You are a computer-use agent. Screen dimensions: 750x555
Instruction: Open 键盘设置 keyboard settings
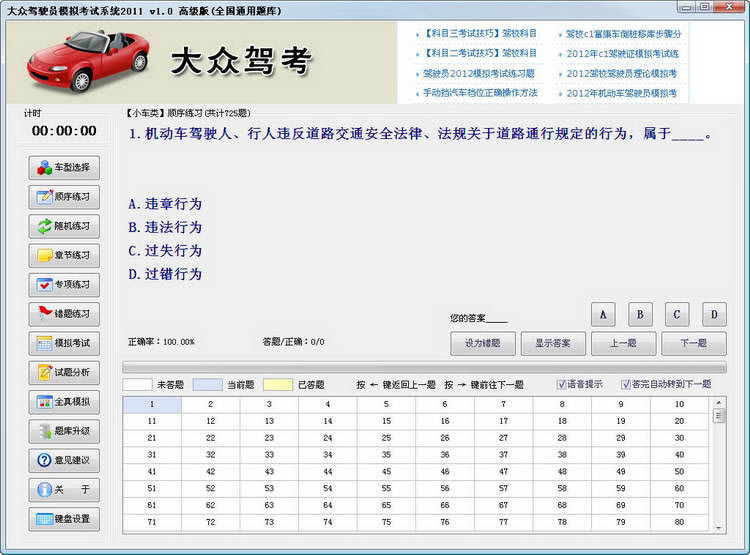tap(63, 519)
